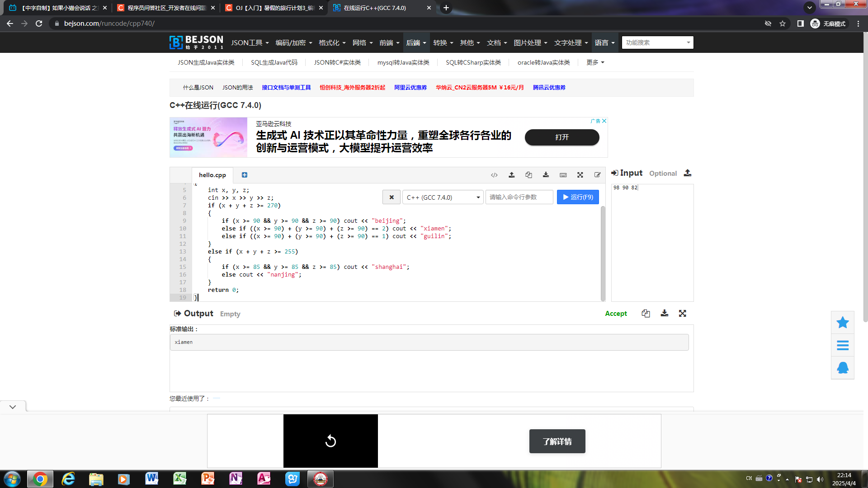Click the code editor vertical scrollbar
The height and width of the screenshot is (488, 868).
coord(603,253)
